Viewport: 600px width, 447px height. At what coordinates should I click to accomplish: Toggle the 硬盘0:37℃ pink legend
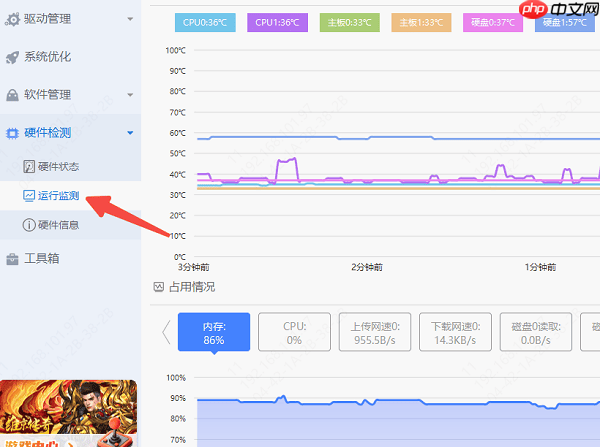coord(493,23)
